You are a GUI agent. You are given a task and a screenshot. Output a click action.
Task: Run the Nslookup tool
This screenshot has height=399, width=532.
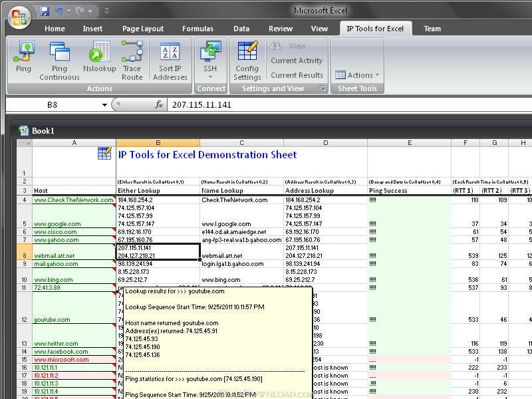(99, 57)
